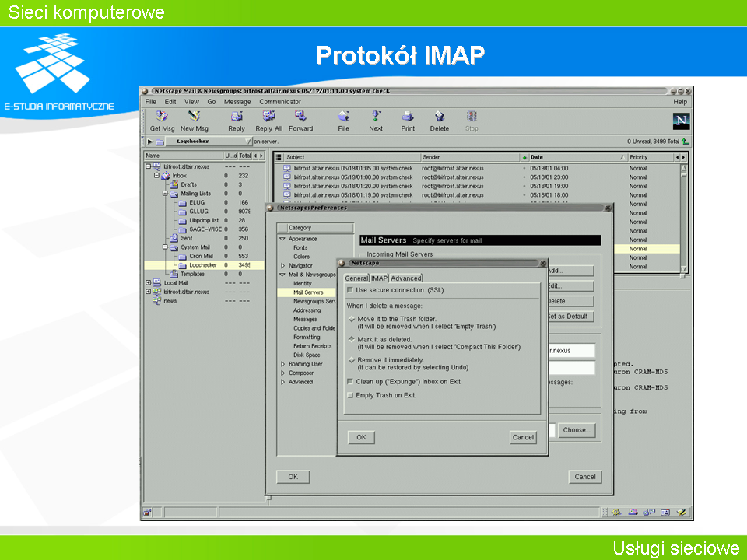Sort messages by Sender column header
Image resolution: width=747 pixels, height=560 pixels.
click(x=470, y=157)
